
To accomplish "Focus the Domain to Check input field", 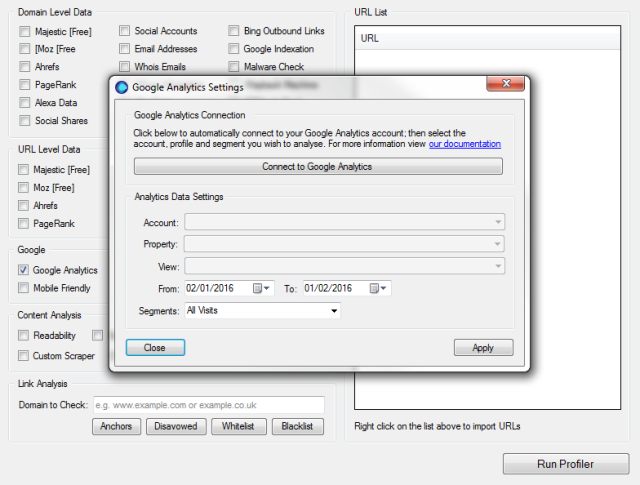I will click(209, 405).
